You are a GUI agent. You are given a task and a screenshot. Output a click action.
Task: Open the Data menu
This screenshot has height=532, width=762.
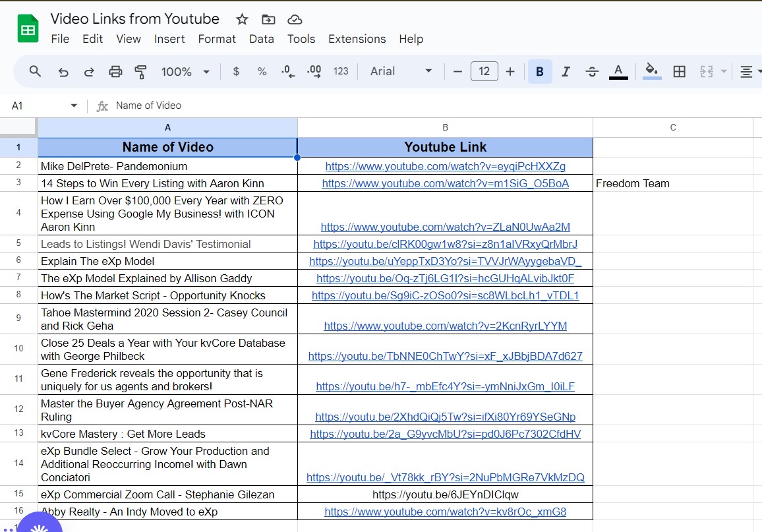click(262, 39)
